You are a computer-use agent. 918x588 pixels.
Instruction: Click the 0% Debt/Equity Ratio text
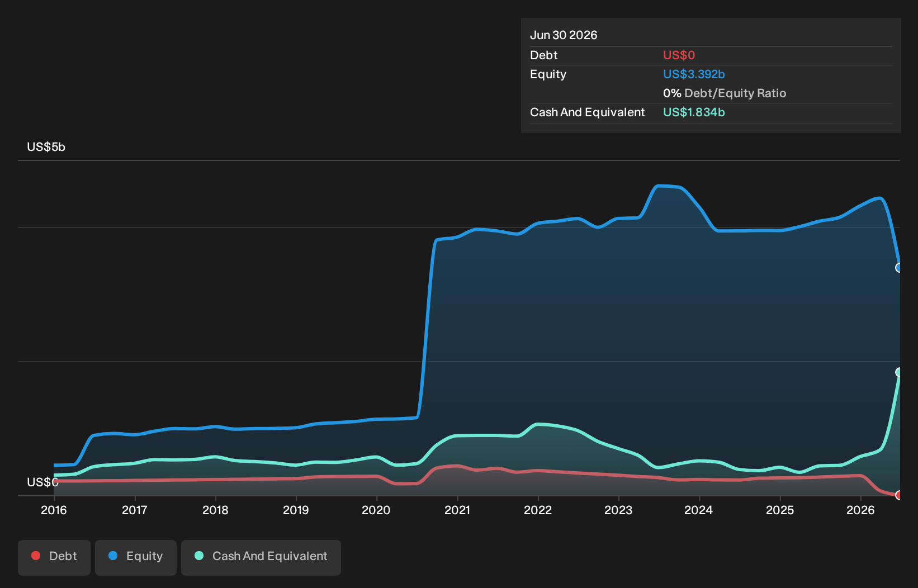coord(725,93)
